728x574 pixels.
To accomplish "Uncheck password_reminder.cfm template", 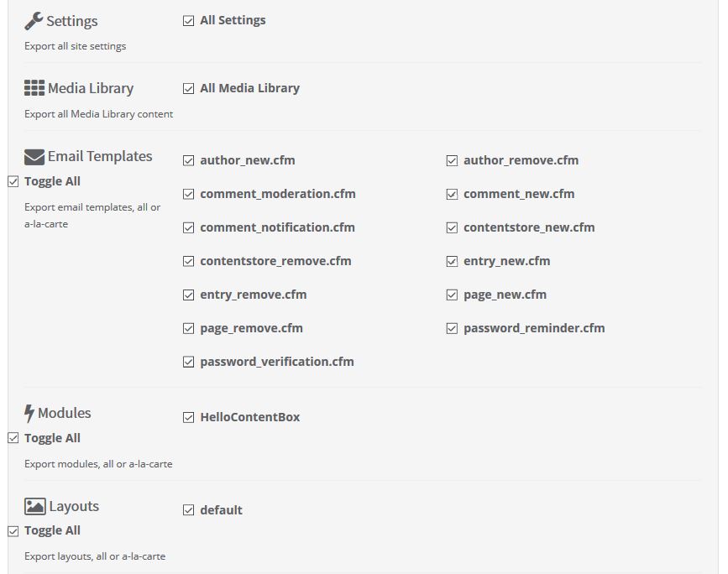I will click(453, 328).
